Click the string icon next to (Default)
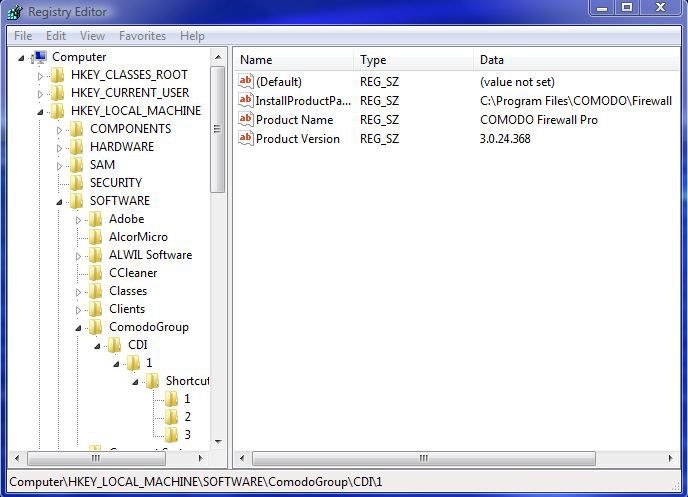This screenshot has height=497, width=688. [246, 81]
